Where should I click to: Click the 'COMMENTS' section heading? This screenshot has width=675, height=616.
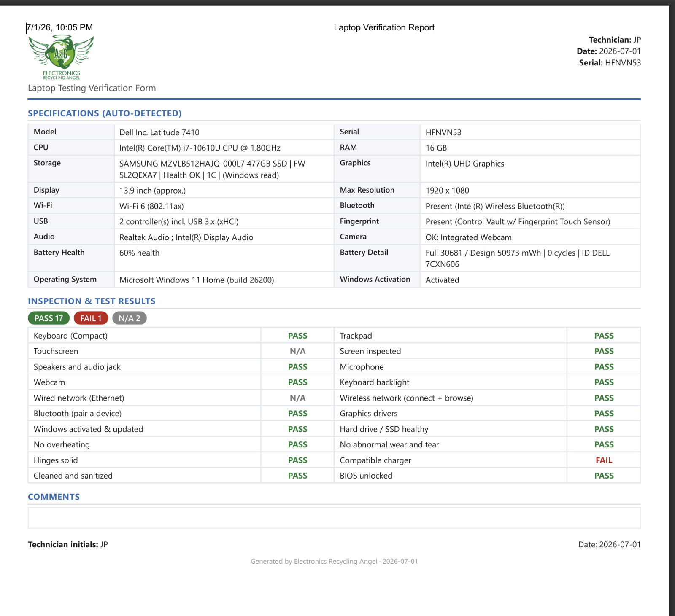click(x=54, y=497)
